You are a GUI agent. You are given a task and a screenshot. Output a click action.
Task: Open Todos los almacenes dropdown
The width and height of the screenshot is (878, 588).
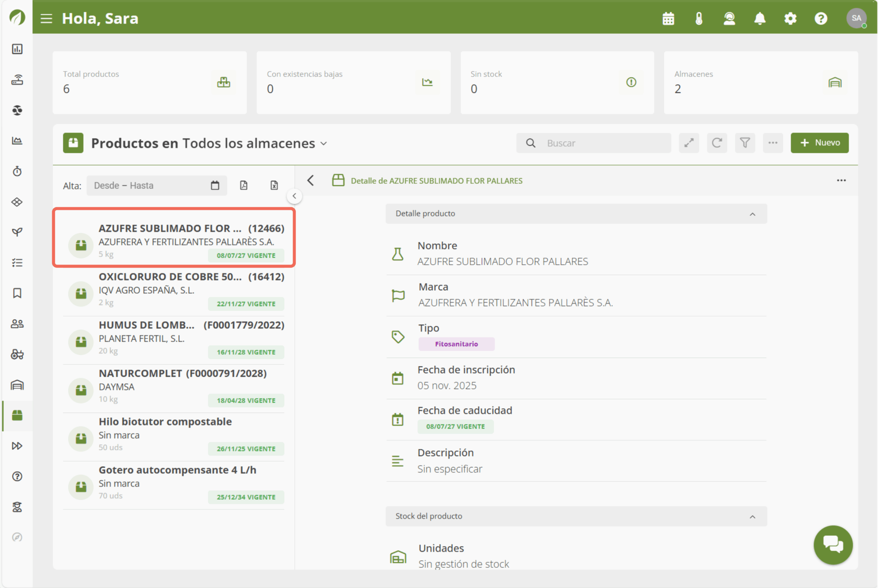323,144
